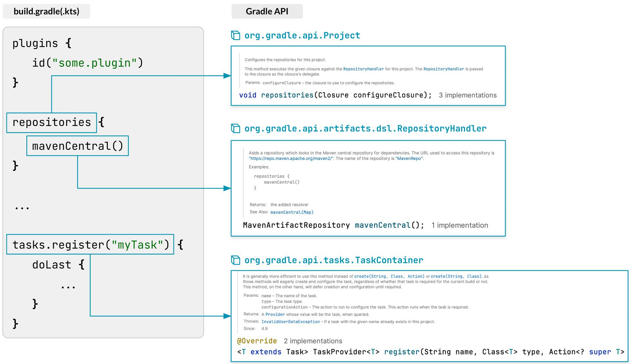Open the Provider link in Returns
This screenshot has height=364, width=631.
pos(275,314)
